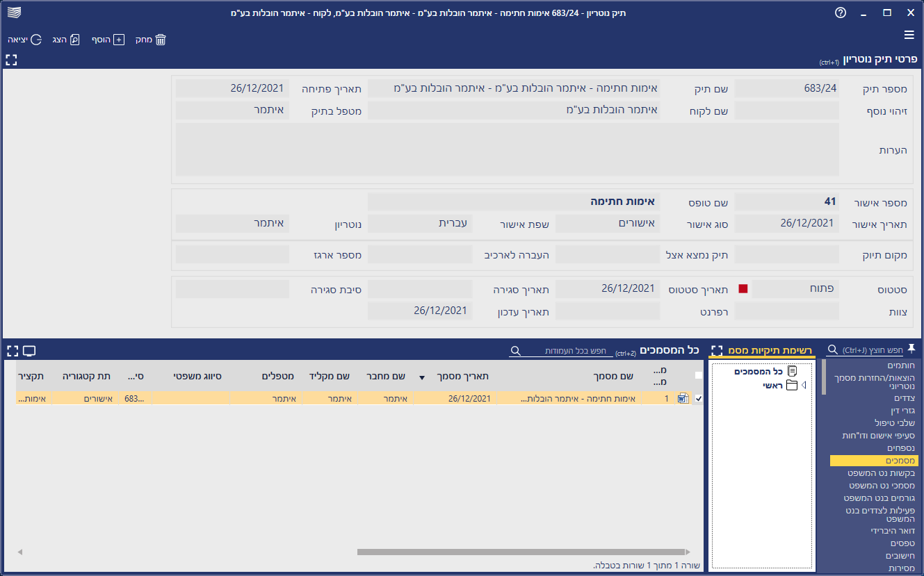Click the סוג אישור field showing אישורים
Image resolution: width=924 pixels, height=576 pixels.
tap(607, 223)
